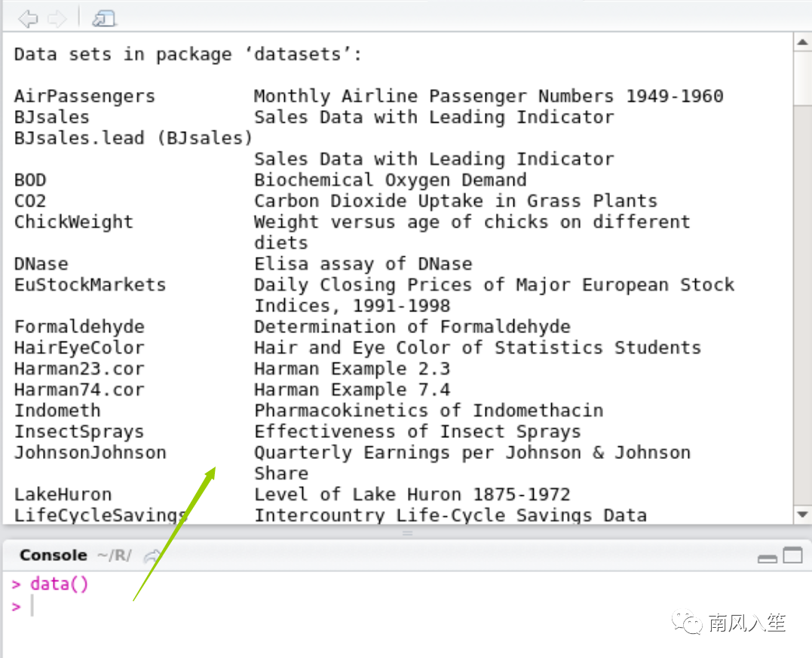Click the ChickWeight dataset name
The height and width of the screenshot is (658, 812).
[x=73, y=222]
